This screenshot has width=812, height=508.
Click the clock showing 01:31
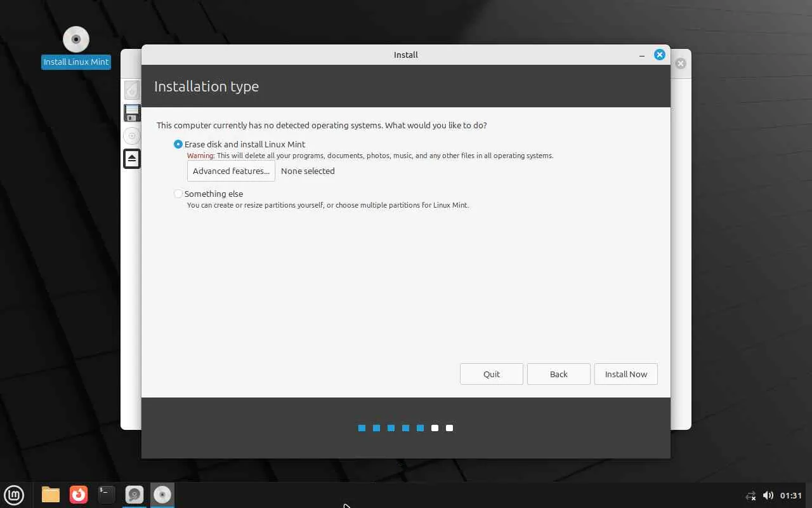tap(791, 495)
